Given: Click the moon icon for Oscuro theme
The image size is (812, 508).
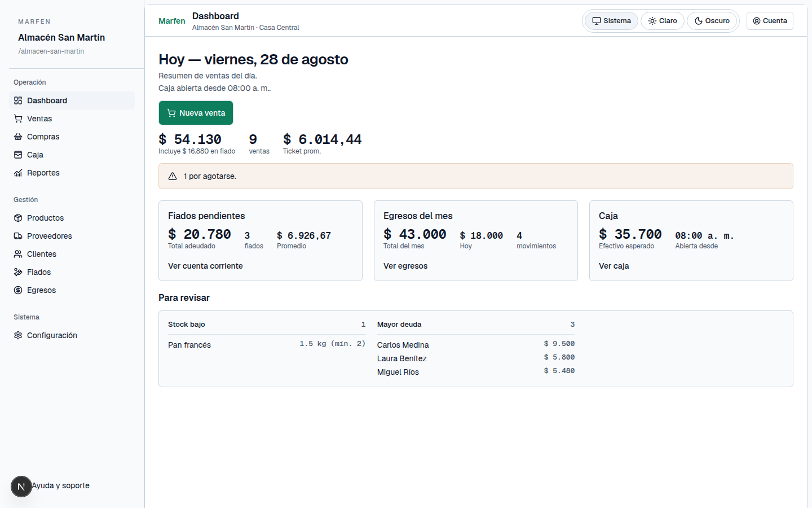Looking at the screenshot, I should click(x=698, y=21).
